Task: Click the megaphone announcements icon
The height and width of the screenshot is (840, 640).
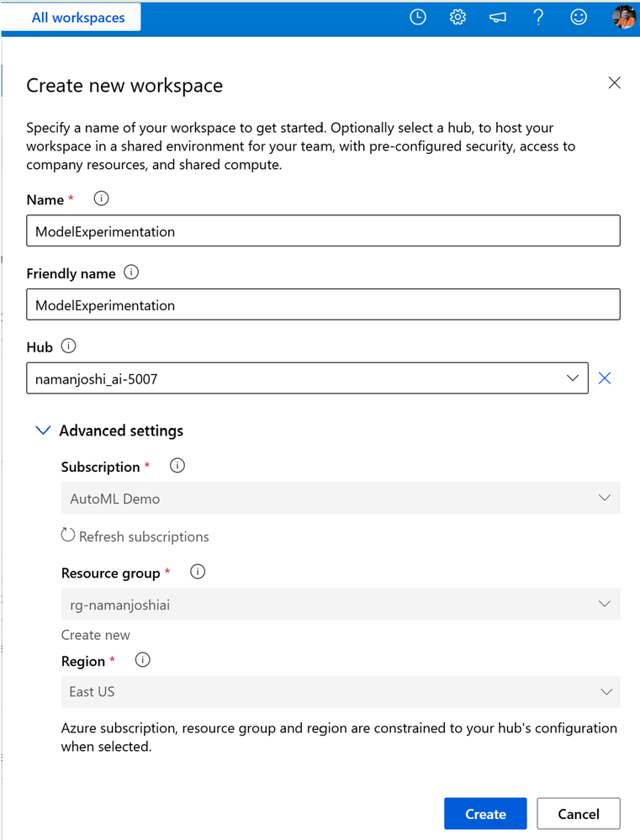Action: click(498, 17)
